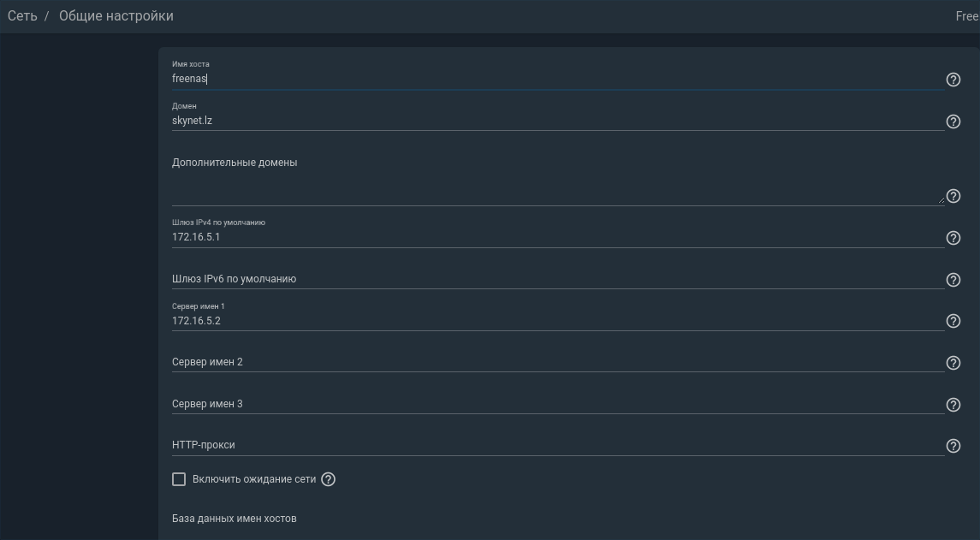Image resolution: width=980 pixels, height=540 pixels.
Task: Open help icon for name server 3
Action: [953, 405]
